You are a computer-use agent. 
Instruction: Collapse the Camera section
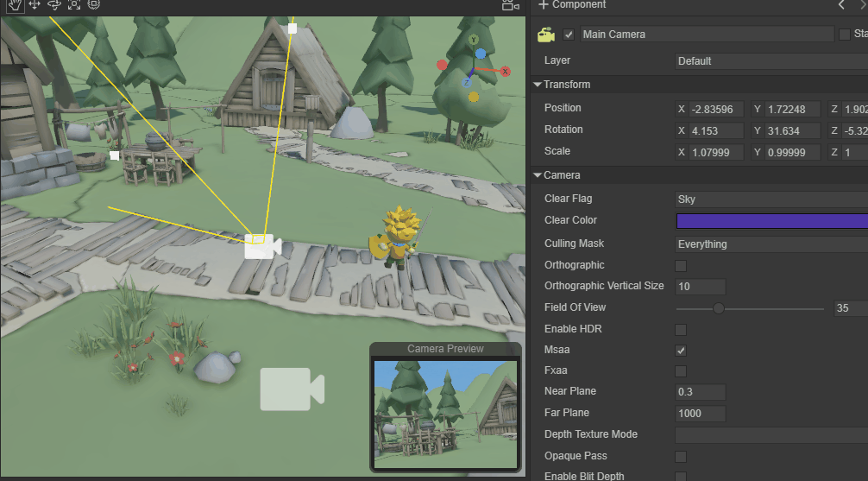click(538, 175)
